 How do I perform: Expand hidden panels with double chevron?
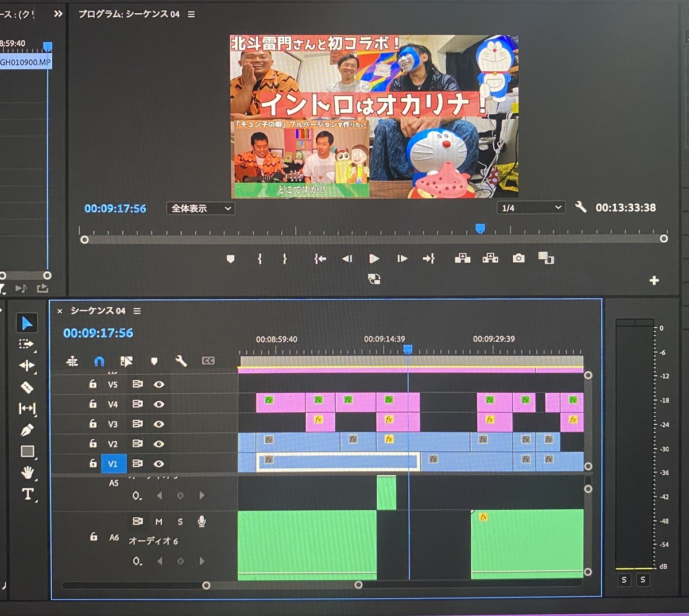click(58, 14)
